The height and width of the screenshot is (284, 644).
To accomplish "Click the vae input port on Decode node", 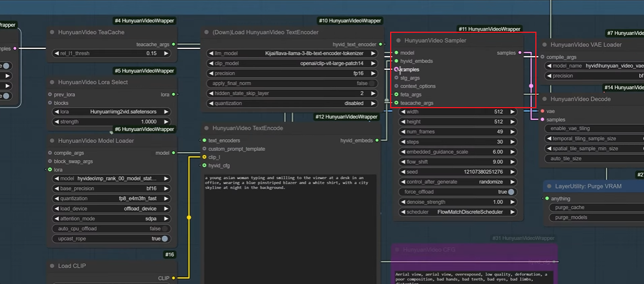I will tap(542, 111).
